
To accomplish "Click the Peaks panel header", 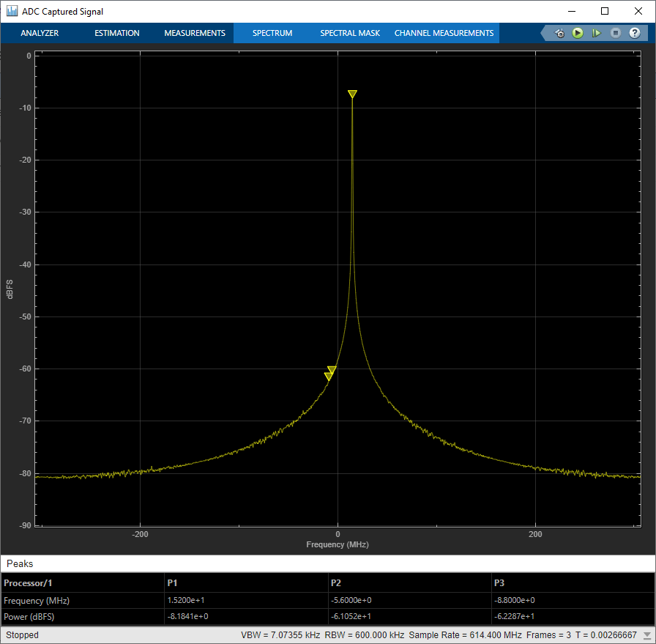I will [20, 563].
